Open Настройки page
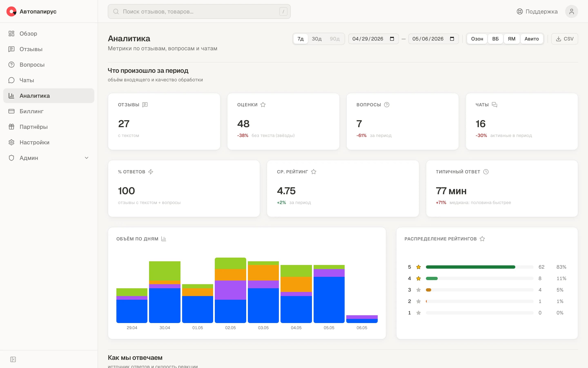This screenshot has width=588, height=368. click(49, 142)
